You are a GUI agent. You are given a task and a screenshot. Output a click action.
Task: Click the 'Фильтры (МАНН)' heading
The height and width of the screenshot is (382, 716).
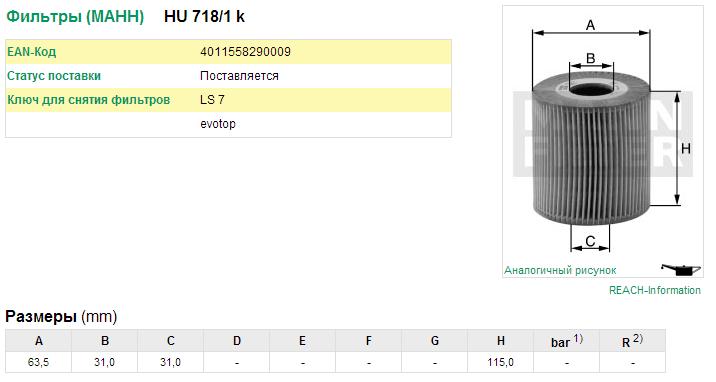75,17
